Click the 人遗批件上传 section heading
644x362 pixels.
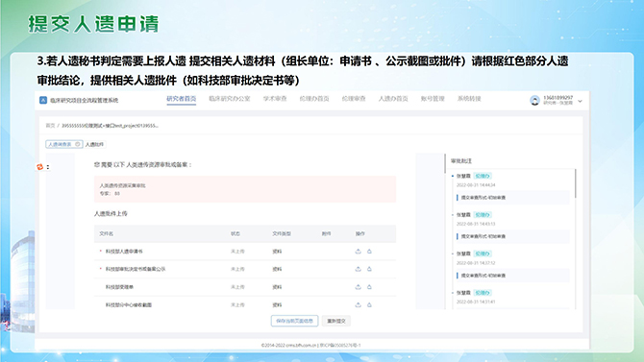pos(111,213)
